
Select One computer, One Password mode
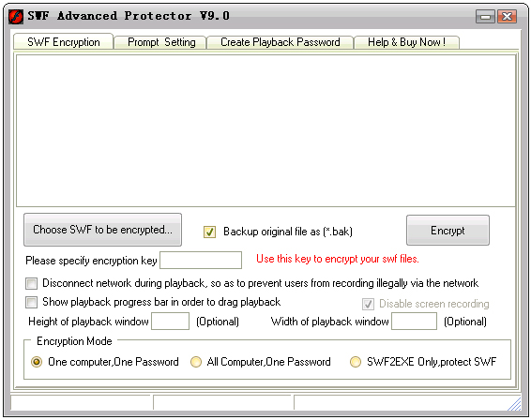coord(37,362)
